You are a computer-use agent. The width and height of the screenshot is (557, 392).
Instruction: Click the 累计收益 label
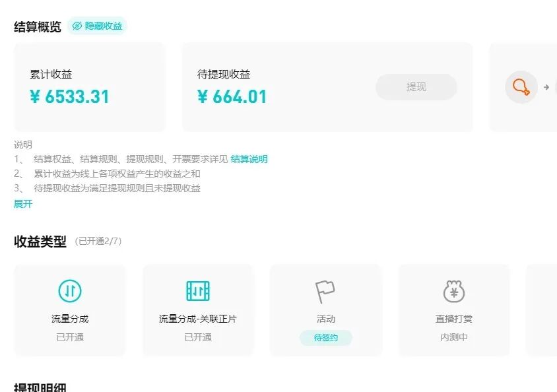51,74
